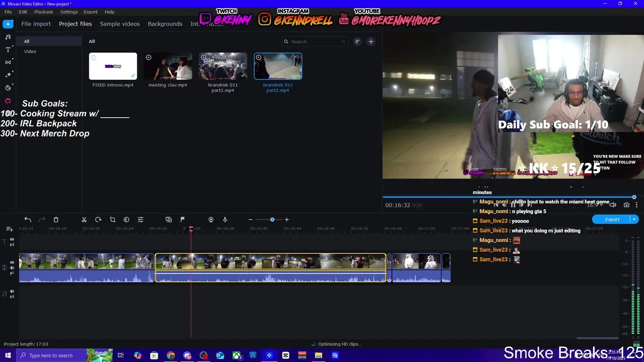This screenshot has width=644, height=362.
Task: Toggle main video track link icon
Action: [x=12, y=273]
